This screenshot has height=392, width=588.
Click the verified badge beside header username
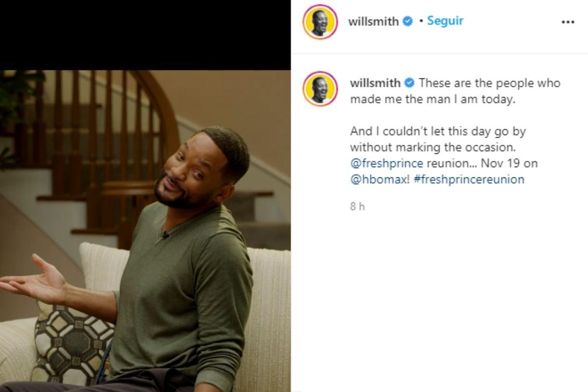[408, 22]
